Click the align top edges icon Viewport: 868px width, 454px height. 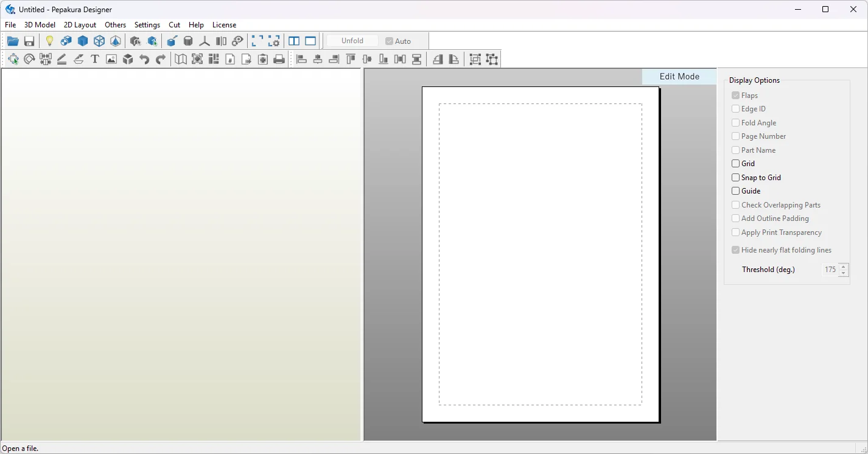tap(351, 59)
